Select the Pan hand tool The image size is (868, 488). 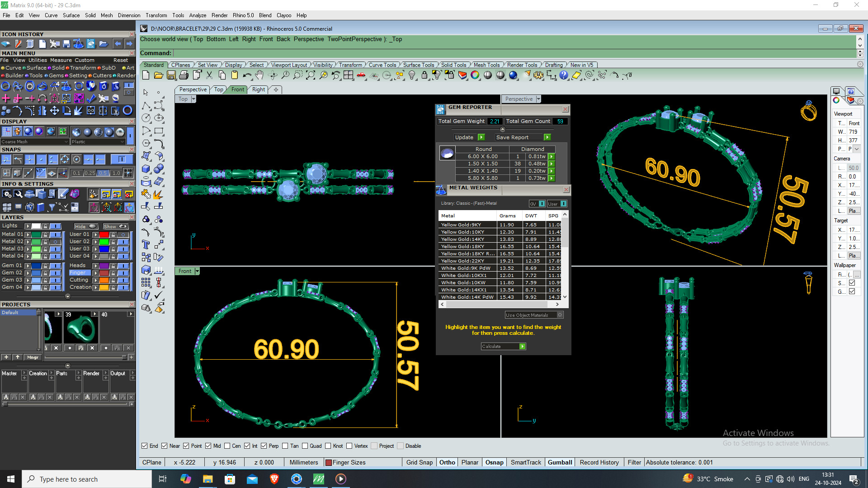point(259,75)
